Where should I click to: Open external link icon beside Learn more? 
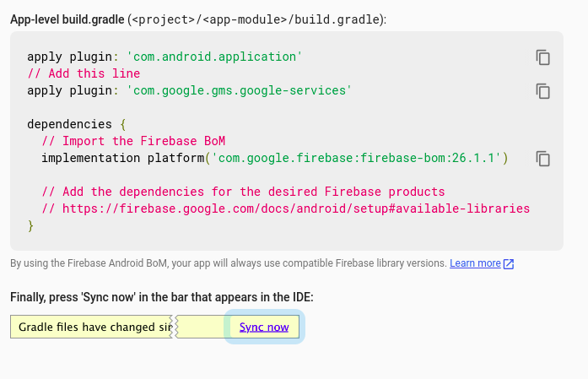[509, 264]
